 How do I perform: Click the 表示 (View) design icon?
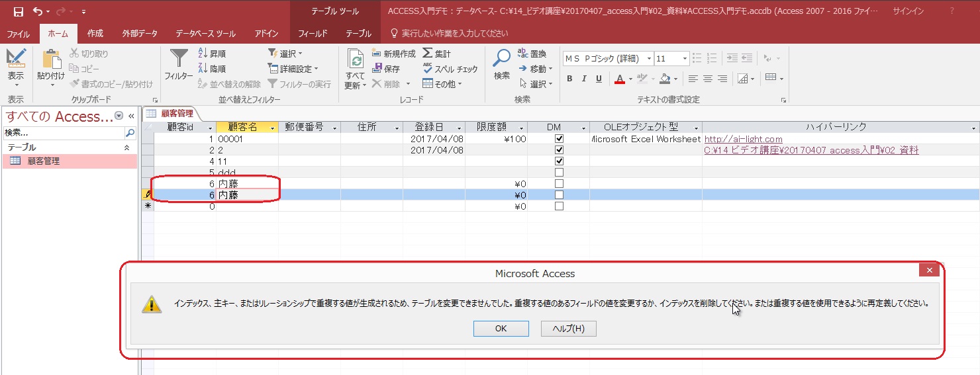[16, 58]
